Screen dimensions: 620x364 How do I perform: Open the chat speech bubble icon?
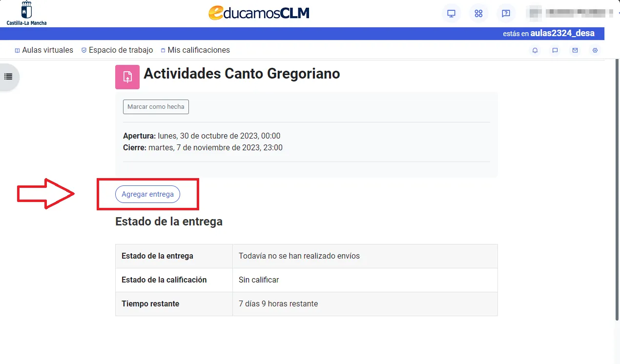(x=555, y=50)
